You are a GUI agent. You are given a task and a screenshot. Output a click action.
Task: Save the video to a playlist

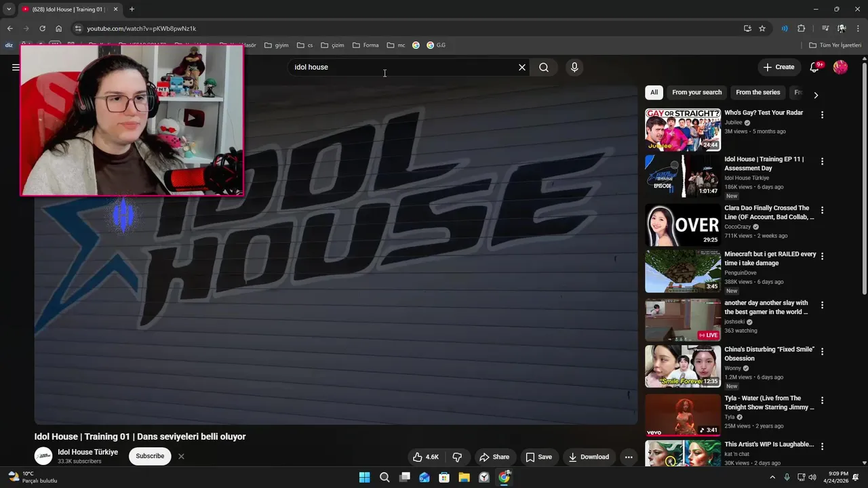click(539, 457)
